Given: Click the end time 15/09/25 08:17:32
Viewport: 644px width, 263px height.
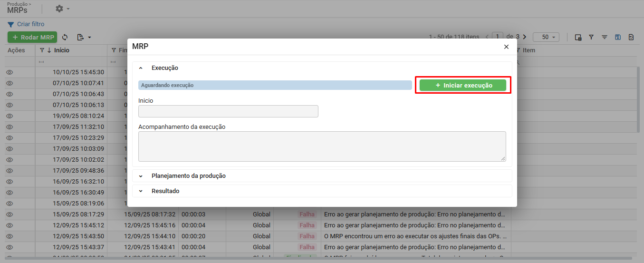Looking at the screenshot, I should click(150, 214).
